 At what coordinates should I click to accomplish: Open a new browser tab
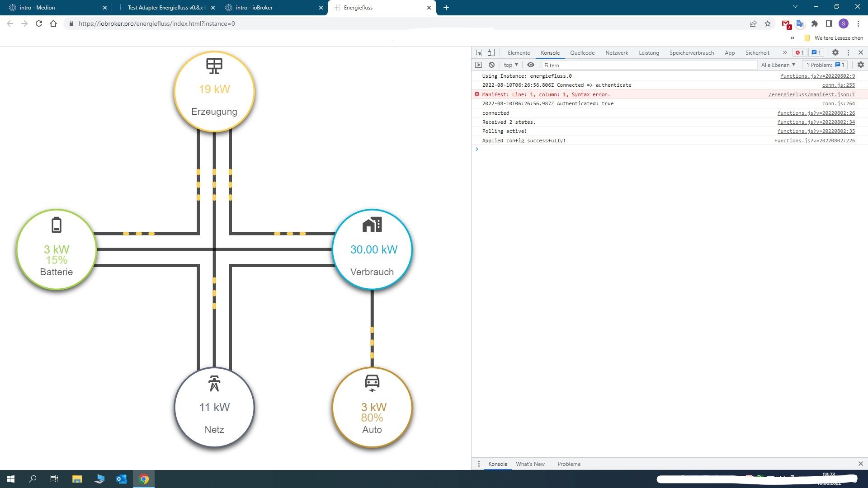point(446,8)
